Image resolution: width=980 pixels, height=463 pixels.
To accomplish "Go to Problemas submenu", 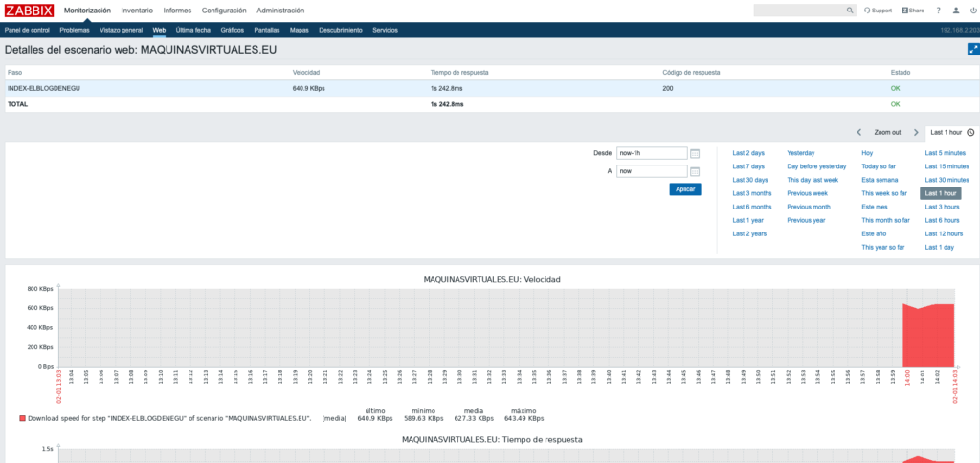I will point(75,30).
